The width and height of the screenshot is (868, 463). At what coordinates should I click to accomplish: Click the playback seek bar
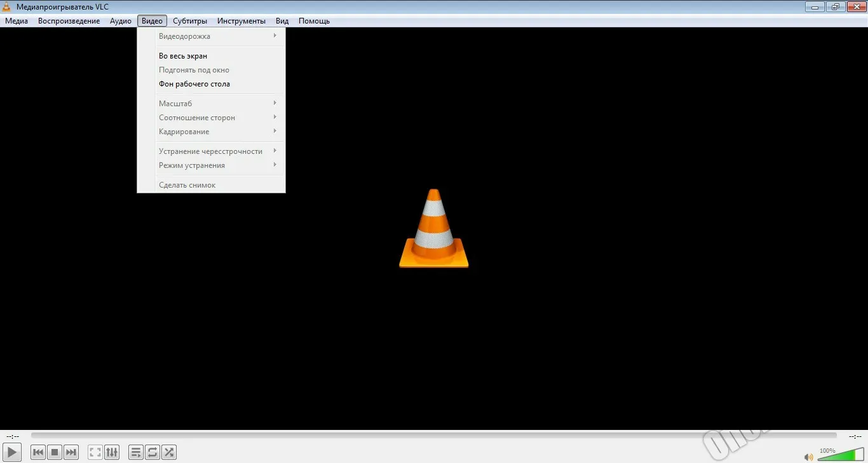coord(433,436)
